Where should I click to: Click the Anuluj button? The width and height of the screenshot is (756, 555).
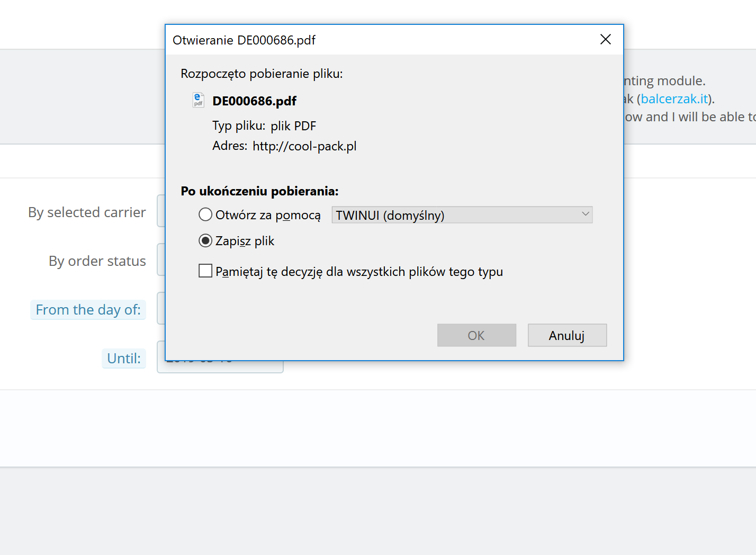tap(567, 335)
